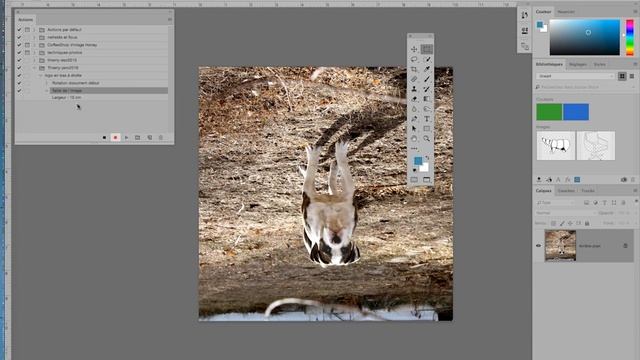Screen dimensions: 640x360
Task: Select the Type tool
Action: (x=427, y=119)
